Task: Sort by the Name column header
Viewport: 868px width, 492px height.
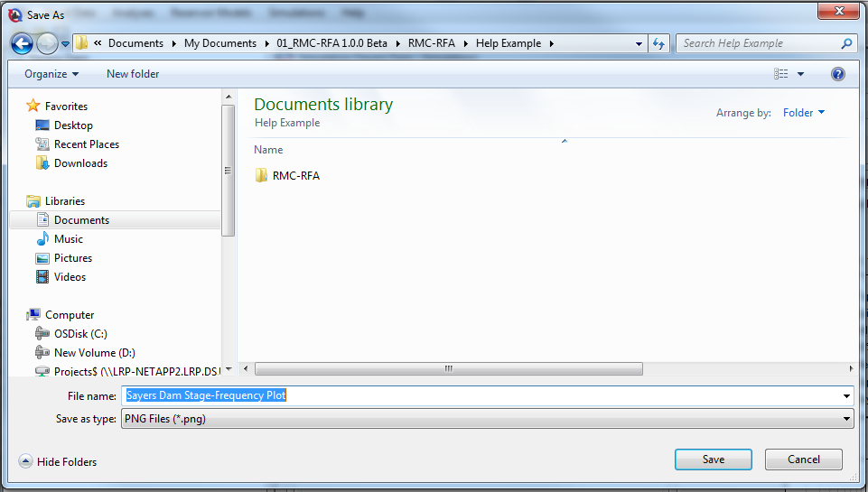Action: (268, 150)
